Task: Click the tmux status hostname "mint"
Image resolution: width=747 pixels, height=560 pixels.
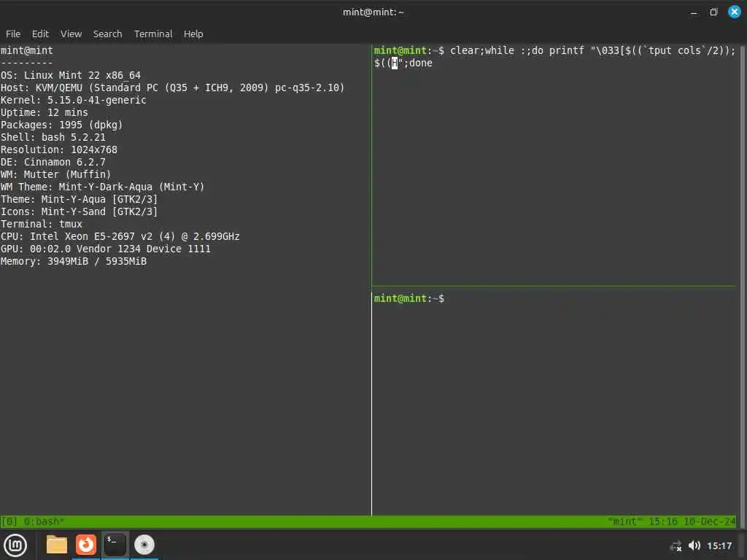Action: click(x=625, y=521)
